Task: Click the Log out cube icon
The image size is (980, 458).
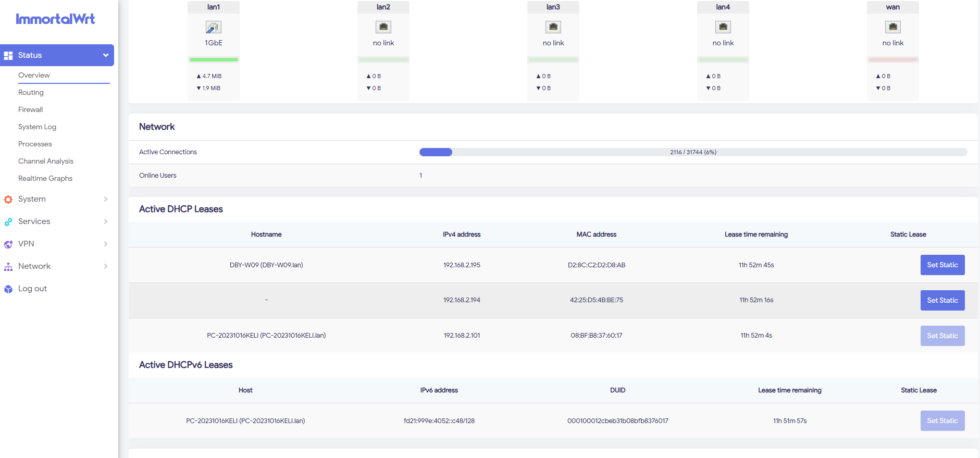Action: click(8, 289)
